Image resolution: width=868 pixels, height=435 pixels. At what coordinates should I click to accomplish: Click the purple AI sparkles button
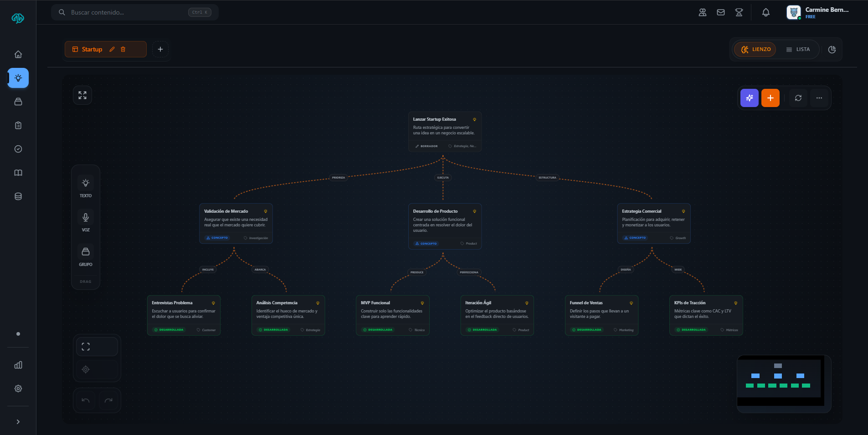point(749,97)
